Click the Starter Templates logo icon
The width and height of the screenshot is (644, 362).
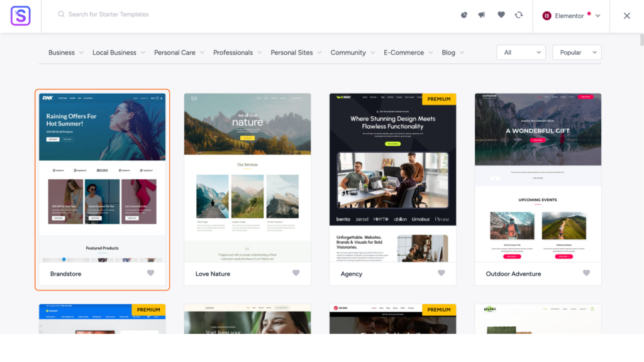20,16
